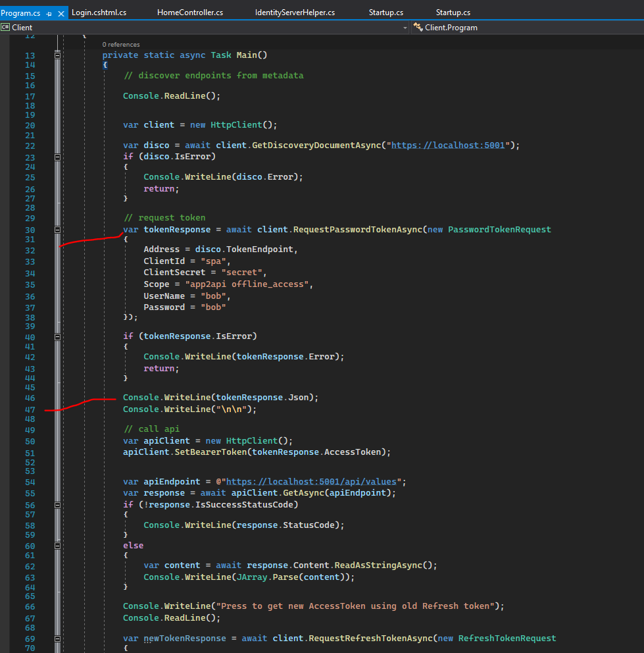Collapse the PasswordTokenRequest initializer block
The height and width of the screenshot is (653, 644).
(57, 229)
